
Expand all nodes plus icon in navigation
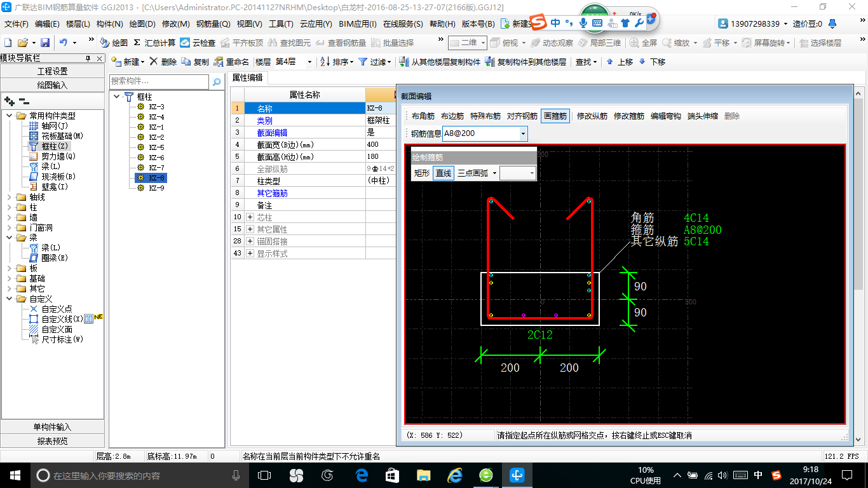coord(10,100)
